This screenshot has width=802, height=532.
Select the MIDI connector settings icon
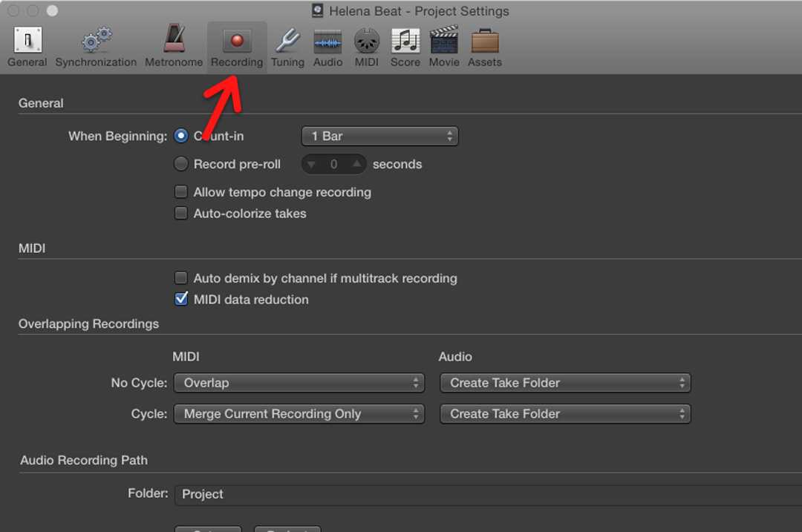click(366, 42)
